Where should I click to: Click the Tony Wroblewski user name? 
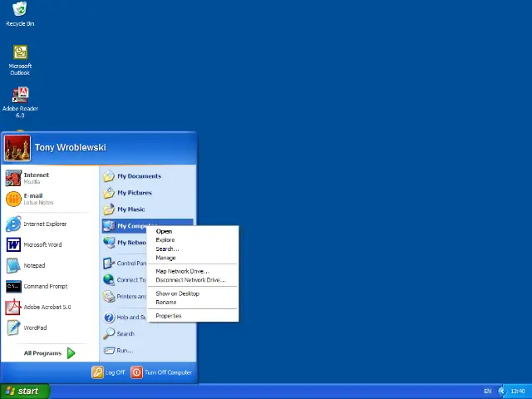click(x=70, y=148)
